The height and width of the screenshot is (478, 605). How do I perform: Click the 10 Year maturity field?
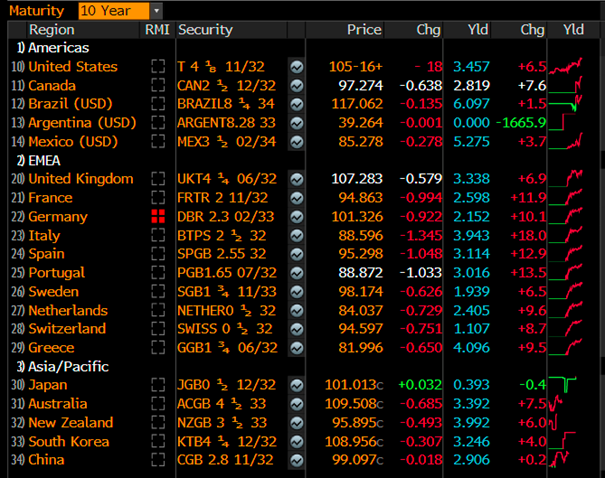[114, 11]
